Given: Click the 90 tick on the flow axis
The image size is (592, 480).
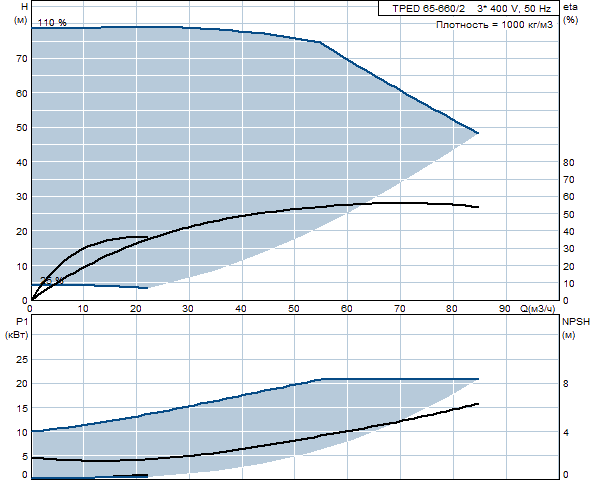Looking at the screenshot, I should (504, 309).
